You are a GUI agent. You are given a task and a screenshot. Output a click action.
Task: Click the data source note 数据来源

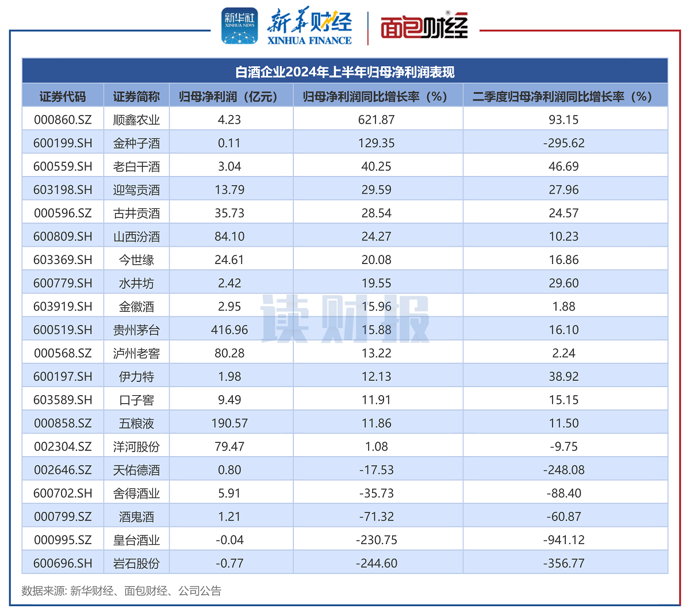(121, 591)
